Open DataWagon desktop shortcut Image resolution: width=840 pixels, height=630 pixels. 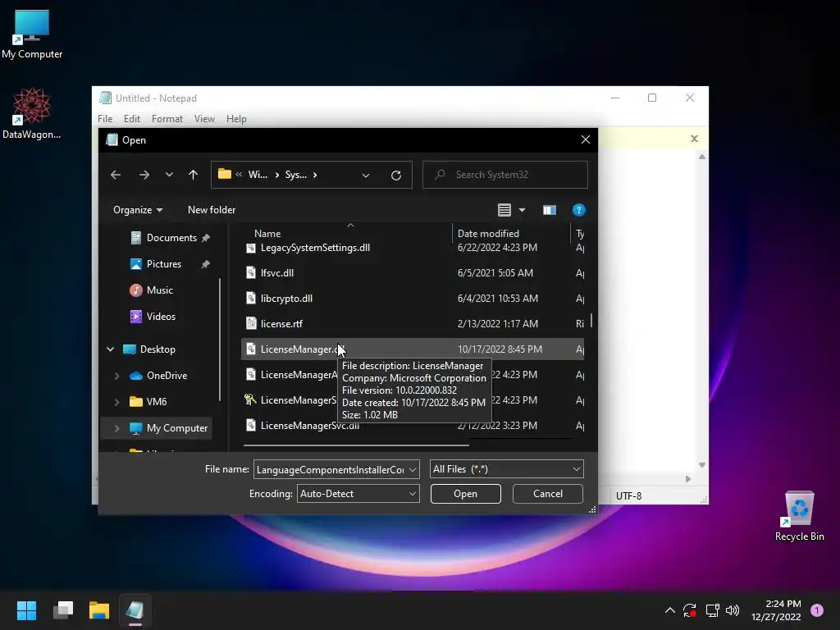coord(32,114)
